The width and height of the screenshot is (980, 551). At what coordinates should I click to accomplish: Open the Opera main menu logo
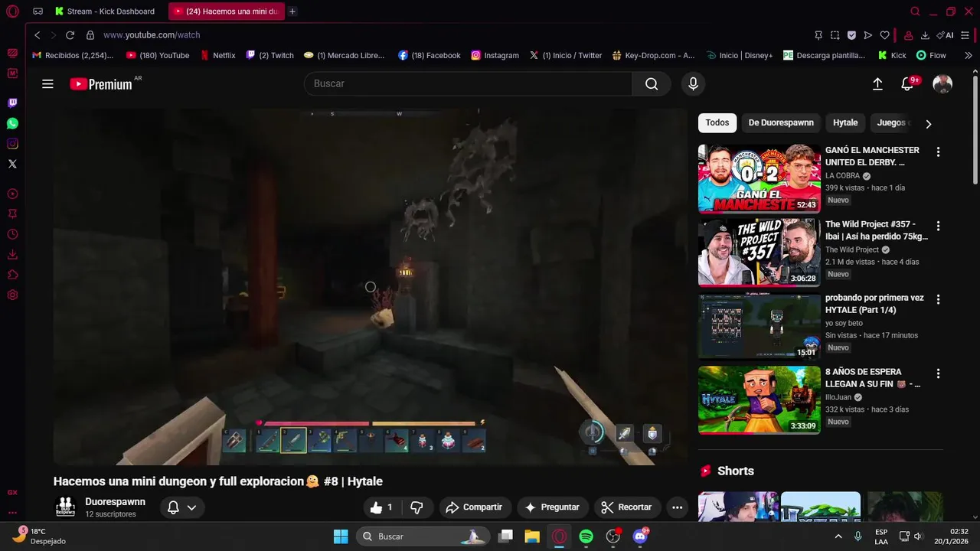pyautogui.click(x=12, y=11)
